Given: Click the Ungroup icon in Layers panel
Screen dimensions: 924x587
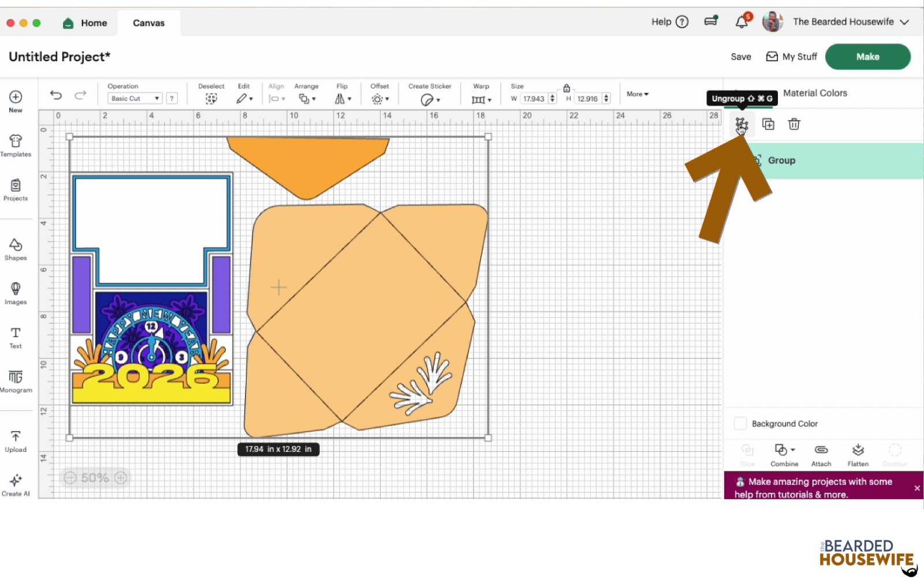Looking at the screenshot, I should [x=742, y=124].
